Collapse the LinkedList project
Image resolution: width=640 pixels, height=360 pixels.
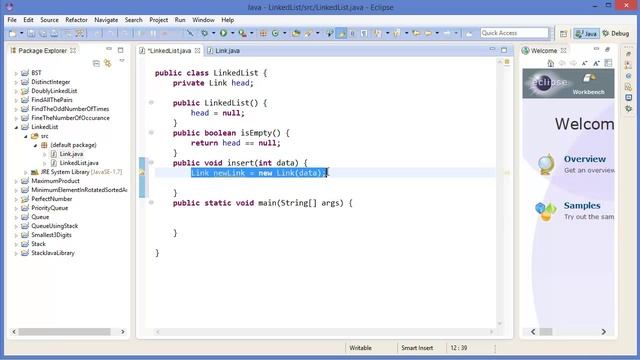point(16,127)
